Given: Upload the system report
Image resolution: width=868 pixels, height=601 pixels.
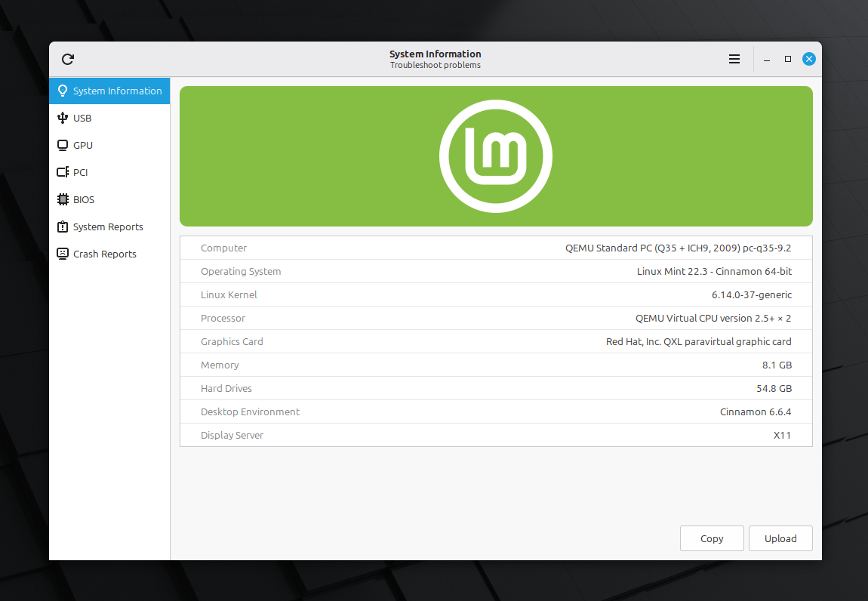Looking at the screenshot, I should pos(780,538).
